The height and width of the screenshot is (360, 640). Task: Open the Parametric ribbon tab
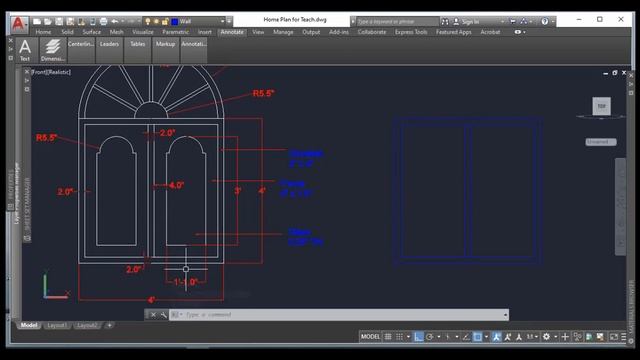click(x=176, y=32)
